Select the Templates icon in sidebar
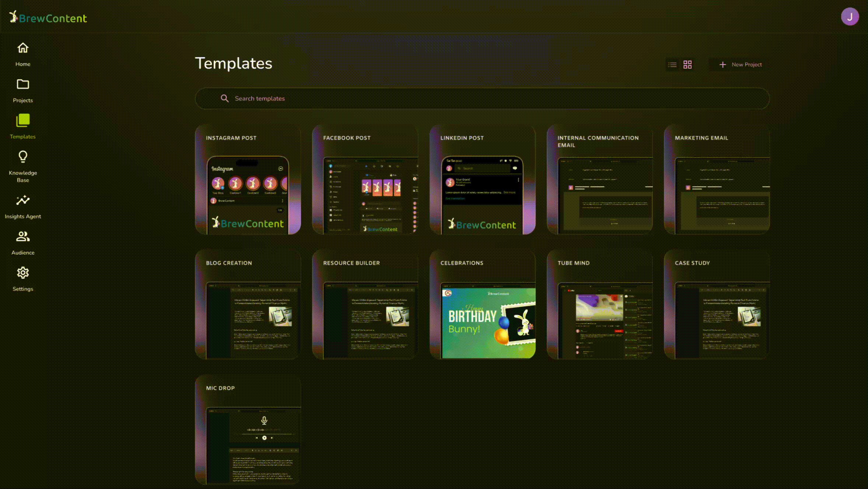The height and width of the screenshot is (489, 868). 23,120
